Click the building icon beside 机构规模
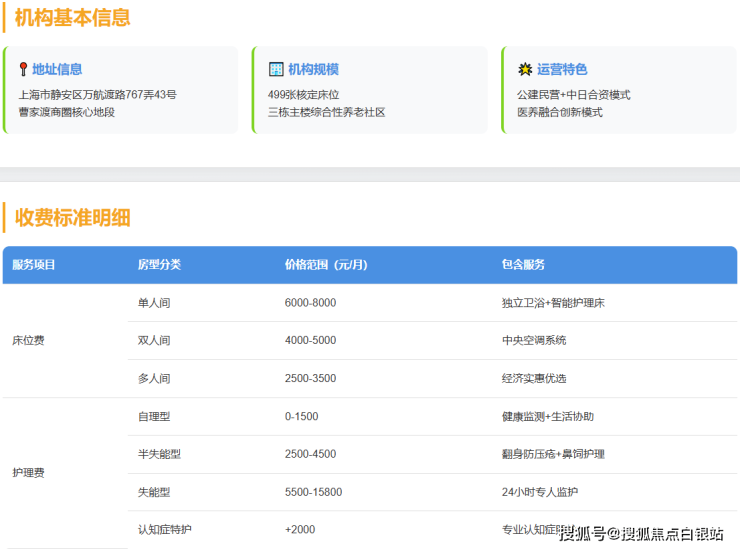740x550 pixels. tap(277, 69)
